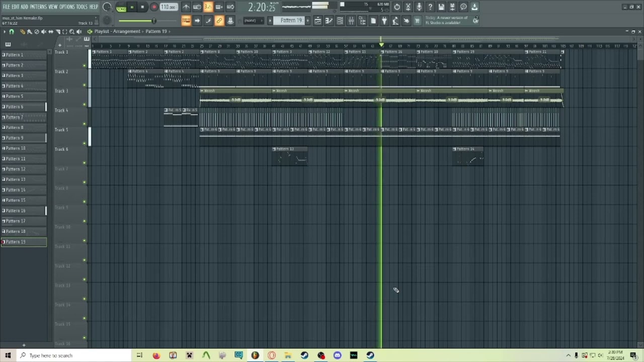Toggle Song mode button
The height and width of the screenshot is (362, 644).
tap(121, 8)
